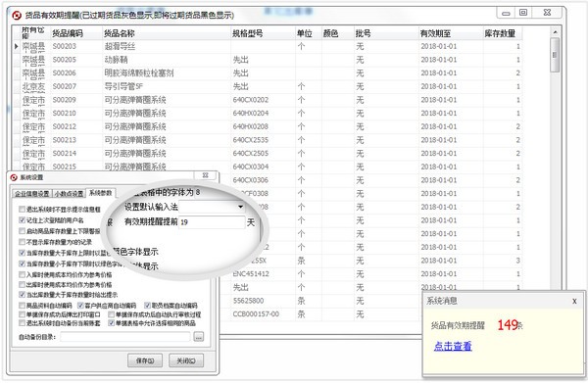Click the 单位 column header

click(x=309, y=33)
